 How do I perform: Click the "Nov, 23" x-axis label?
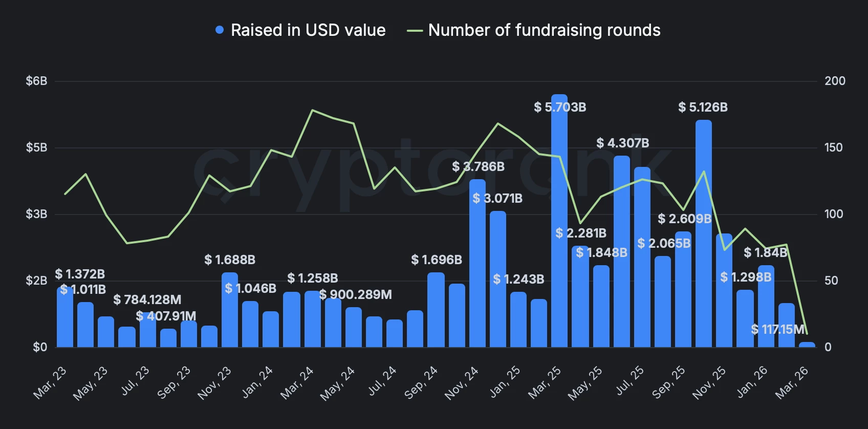pos(214,382)
